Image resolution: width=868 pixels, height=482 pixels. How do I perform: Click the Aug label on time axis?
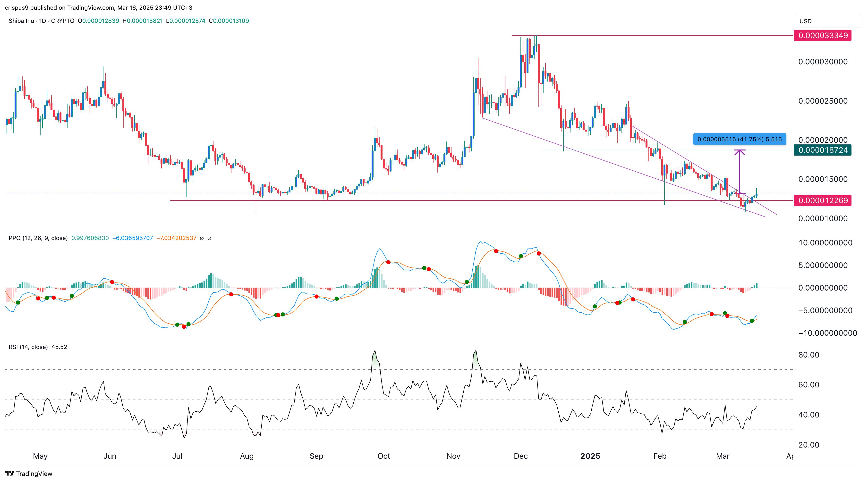[247, 456]
